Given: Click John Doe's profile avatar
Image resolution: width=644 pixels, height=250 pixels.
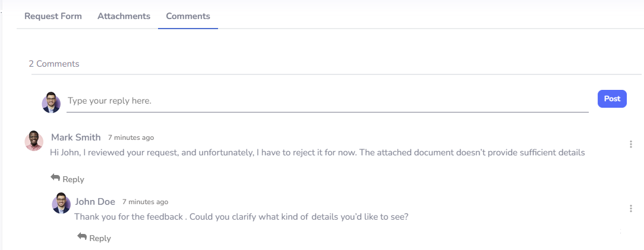Looking at the screenshot, I should tap(61, 204).
